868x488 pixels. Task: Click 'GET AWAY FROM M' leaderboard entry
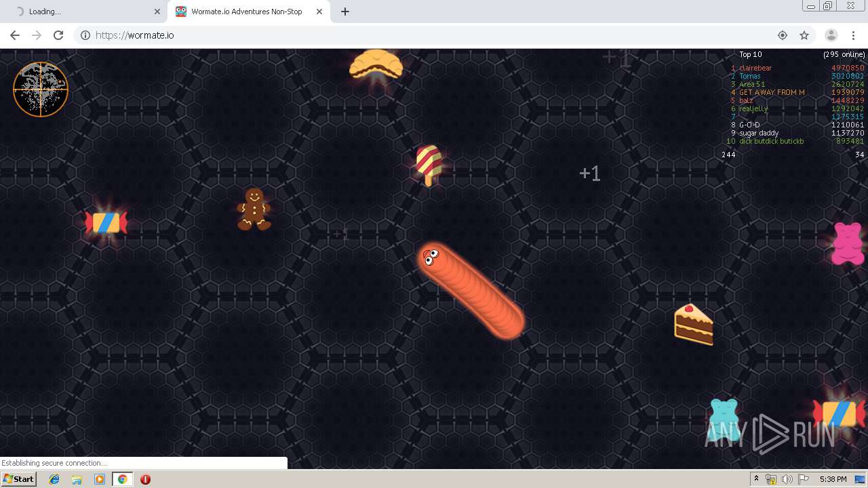(772, 92)
